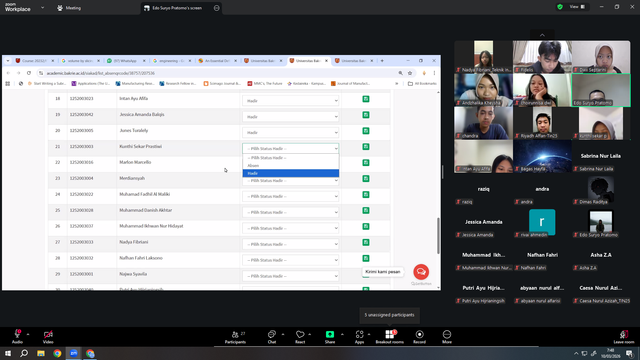Click the Kirimi kami pesan message button
The width and height of the screenshot is (640, 360).
coord(382,272)
